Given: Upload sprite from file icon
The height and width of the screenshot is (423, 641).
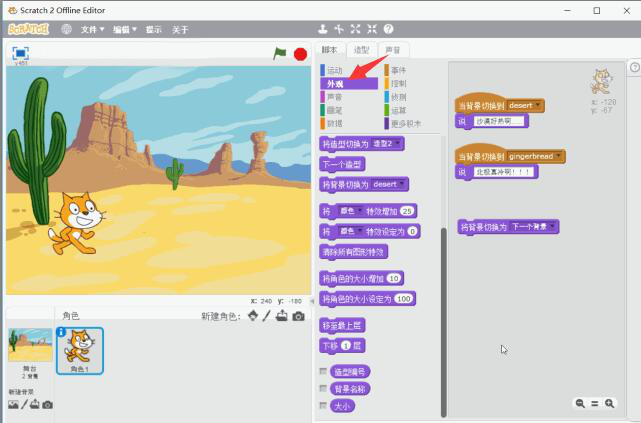Looking at the screenshot, I should click(x=282, y=316).
